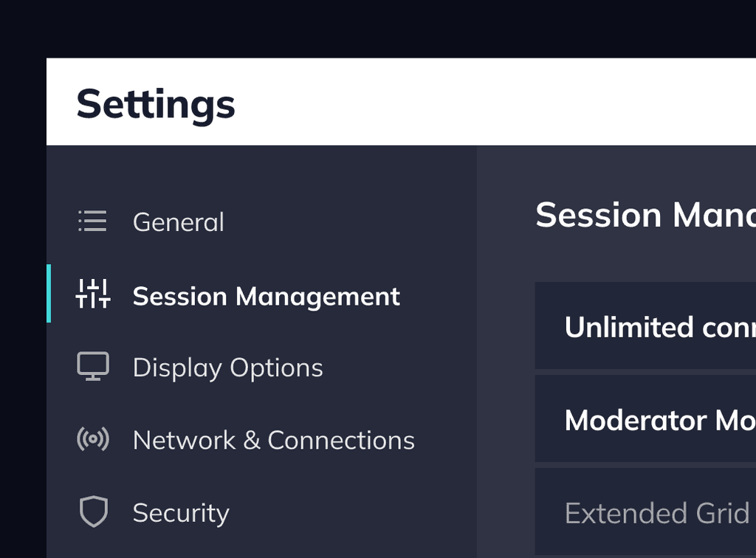Viewport: 756px width, 558px height.
Task: Open Network & Connections settings
Action: pos(272,439)
